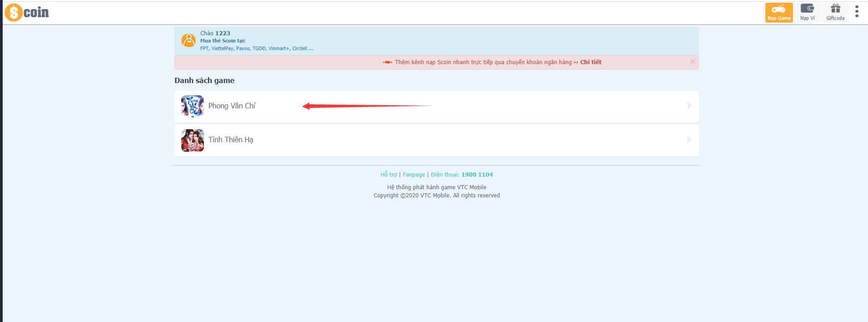868x322 pixels.
Task: Expand the Phong Vân Chí row chevron
Action: (689, 106)
